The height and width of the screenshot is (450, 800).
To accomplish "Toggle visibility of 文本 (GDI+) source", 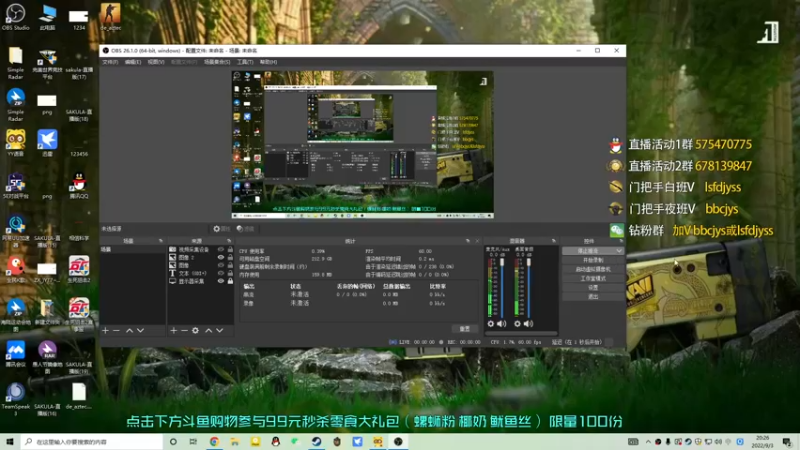I will (x=221, y=273).
